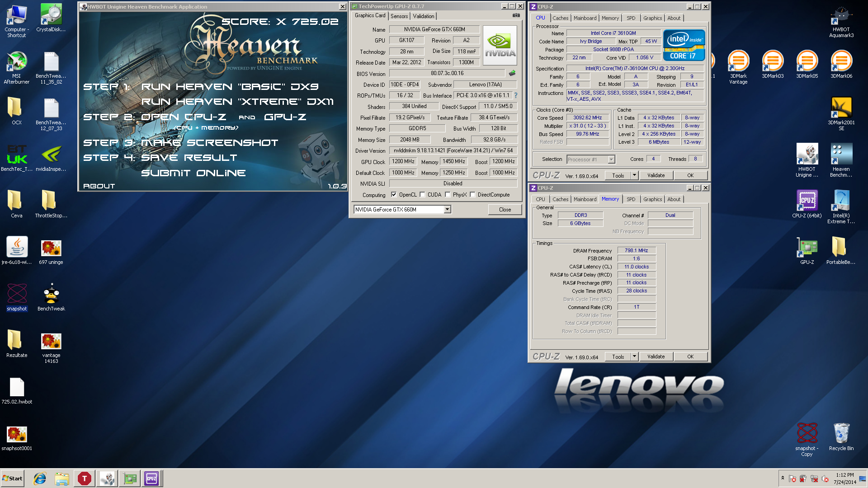The height and width of the screenshot is (488, 868).
Task: Expand the GPU selection dropdown in GPU-Z
Action: click(447, 209)
